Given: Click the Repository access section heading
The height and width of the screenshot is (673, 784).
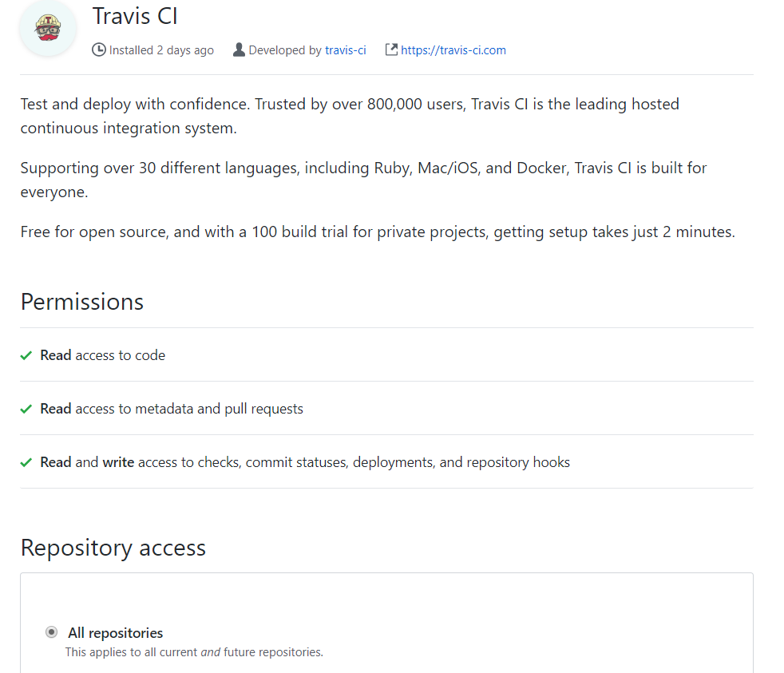Looking at the screenshot, I should click(x=113, y=548).
